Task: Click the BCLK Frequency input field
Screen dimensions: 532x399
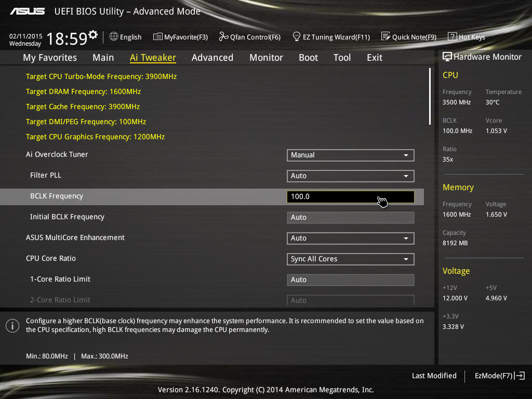Action: 351,197
